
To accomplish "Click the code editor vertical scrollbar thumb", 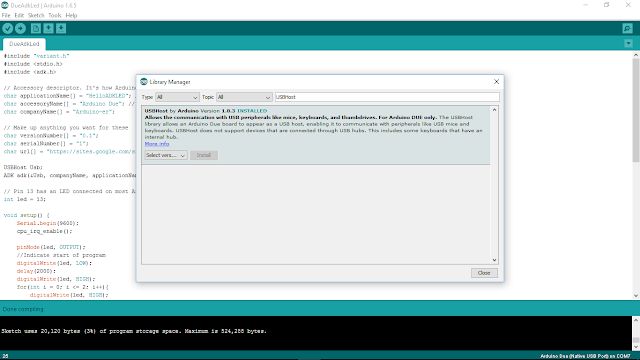I will [x=636, y=110].
